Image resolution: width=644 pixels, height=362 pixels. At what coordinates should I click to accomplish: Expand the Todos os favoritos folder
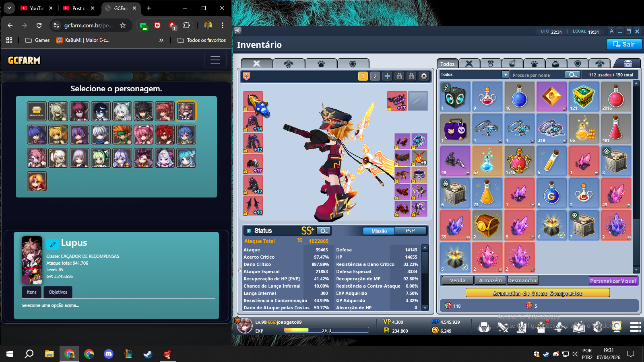[202, 40]
